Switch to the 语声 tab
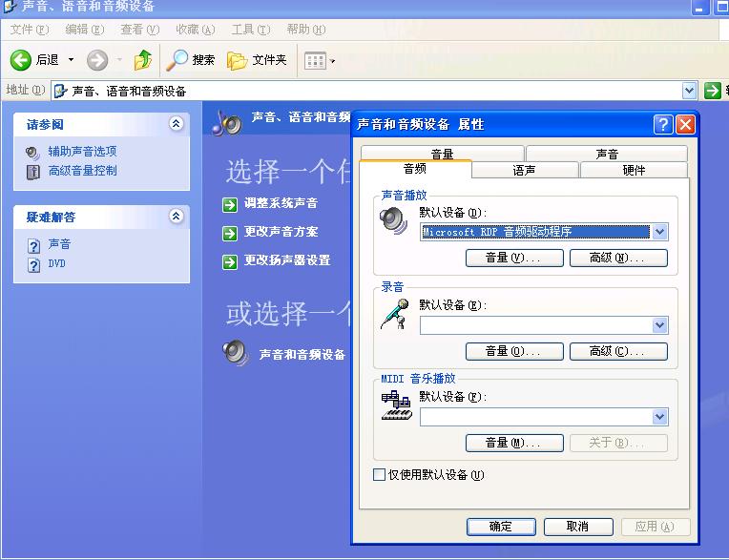 pyautogui.click(x=525, y=170)
